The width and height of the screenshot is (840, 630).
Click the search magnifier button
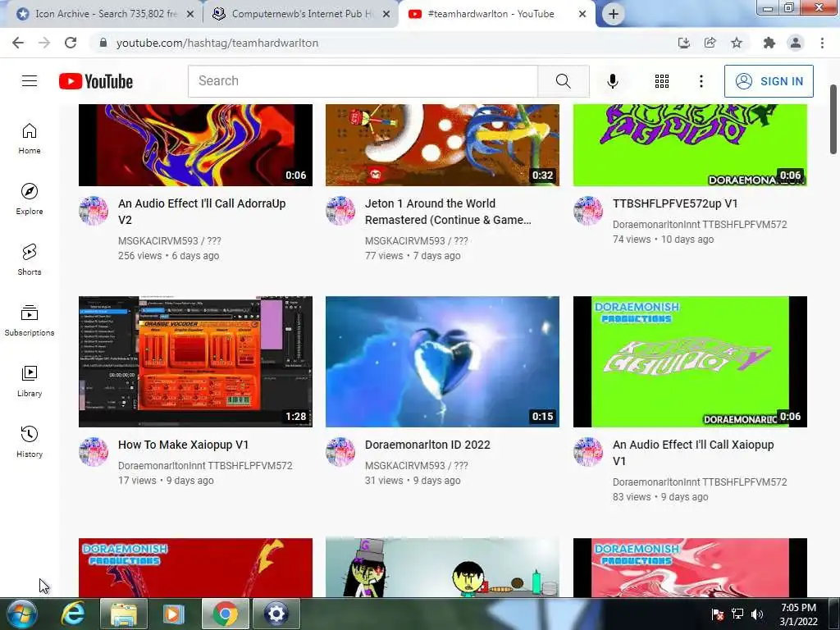(x=563, y=81)
